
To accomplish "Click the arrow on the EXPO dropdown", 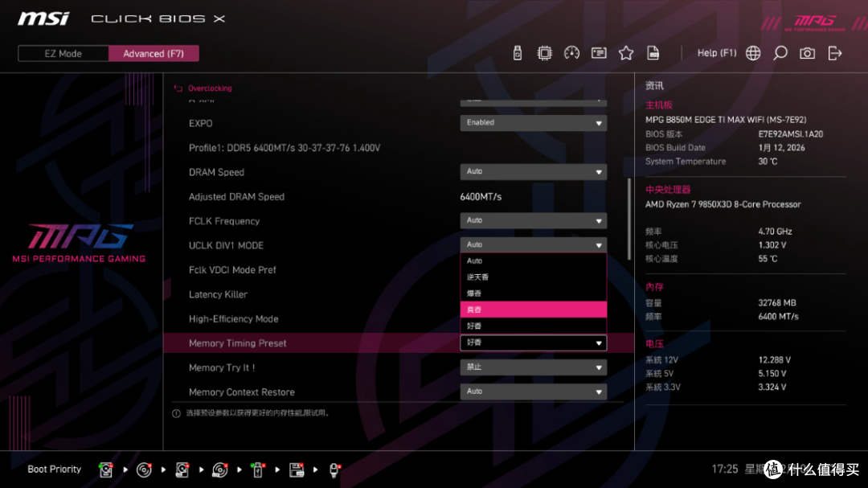I will (599, 124).
